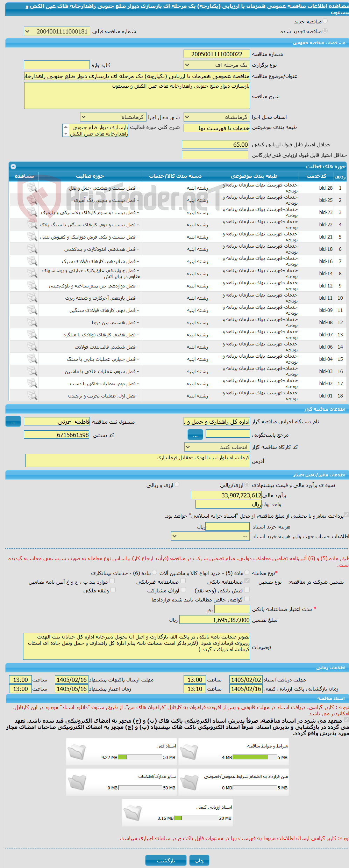
Task: Open view icon for row bld-06
Action: point(32,347)
